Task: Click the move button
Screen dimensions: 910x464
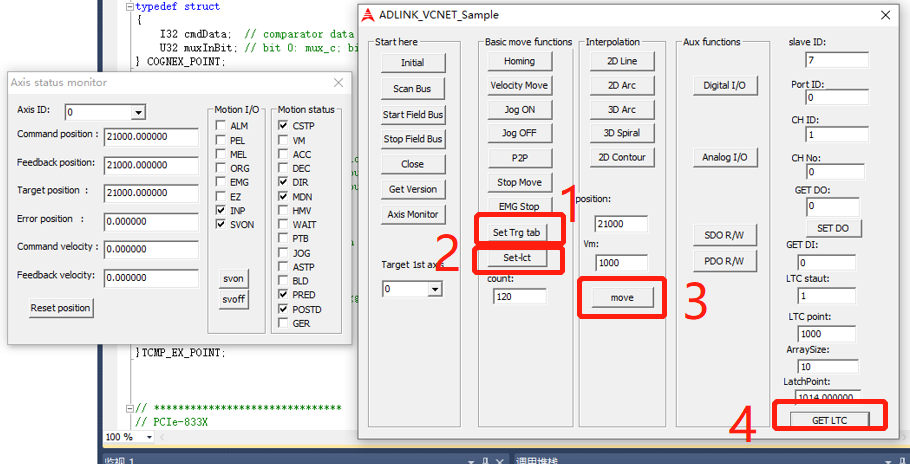Action: (622, 298)
